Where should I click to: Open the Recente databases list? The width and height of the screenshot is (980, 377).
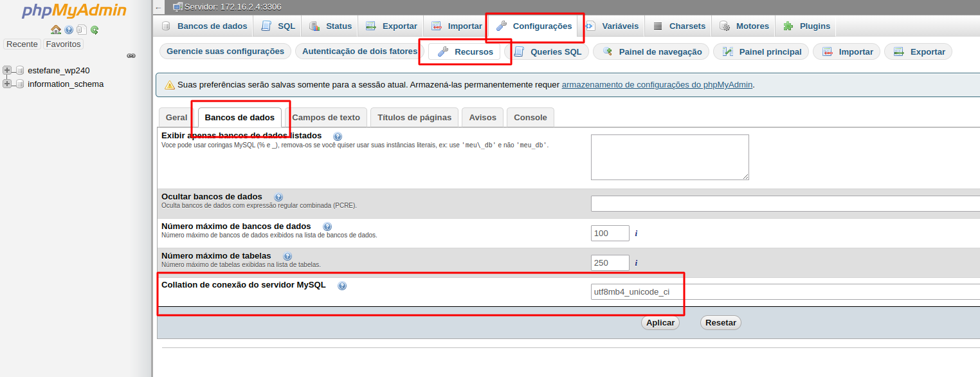[x=22, y=44]
